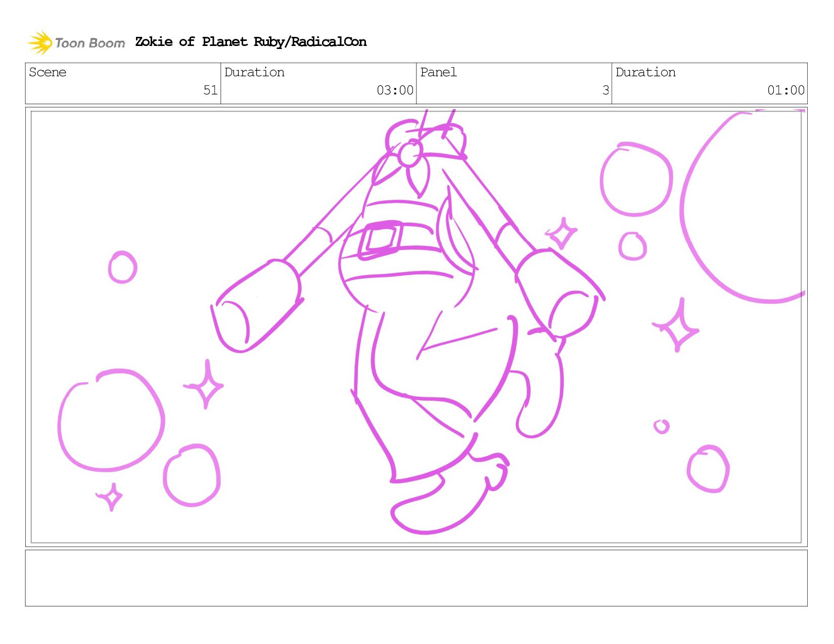Click the panel number '3'
Screen dimensions: 834x644
[x=606, y=90]
